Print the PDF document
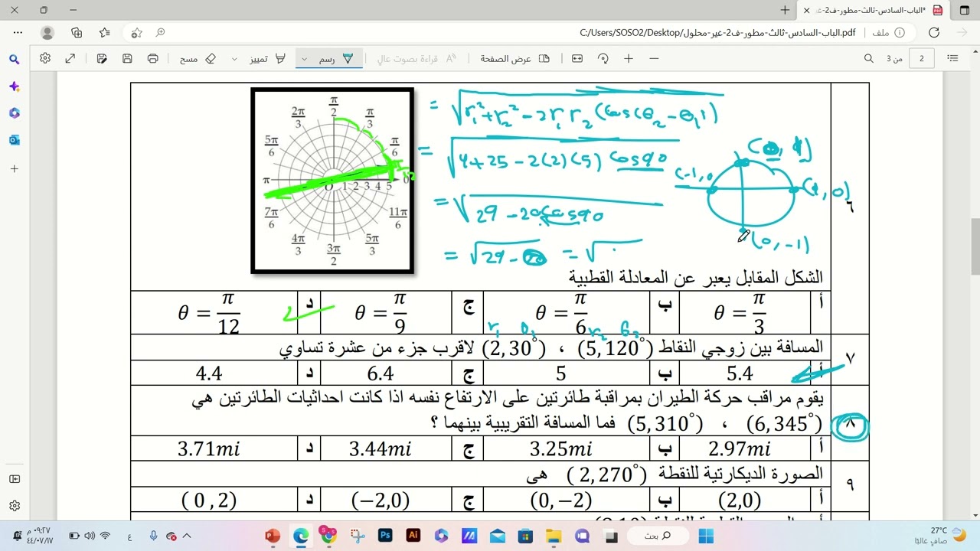The width and height of the screenshot is (980, 551). 152,58
